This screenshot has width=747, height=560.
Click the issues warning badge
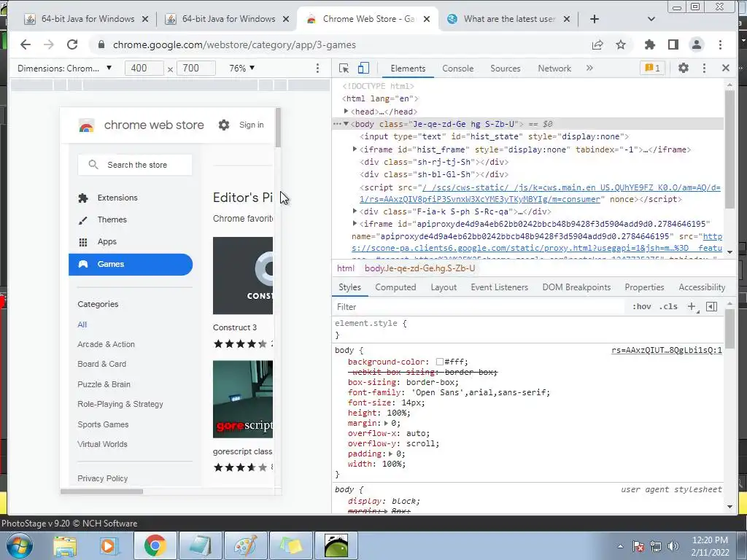pos(652,68)
